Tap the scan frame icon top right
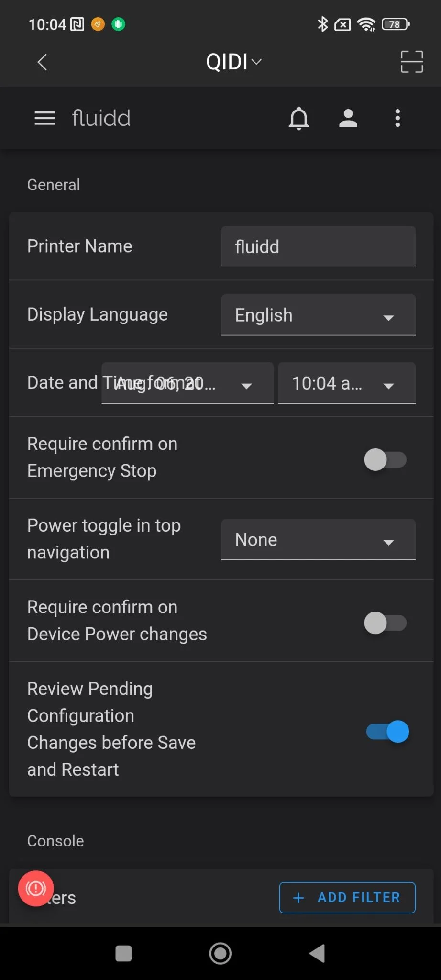Viewport: 441px width, 980px height. (x=412, y=62)
